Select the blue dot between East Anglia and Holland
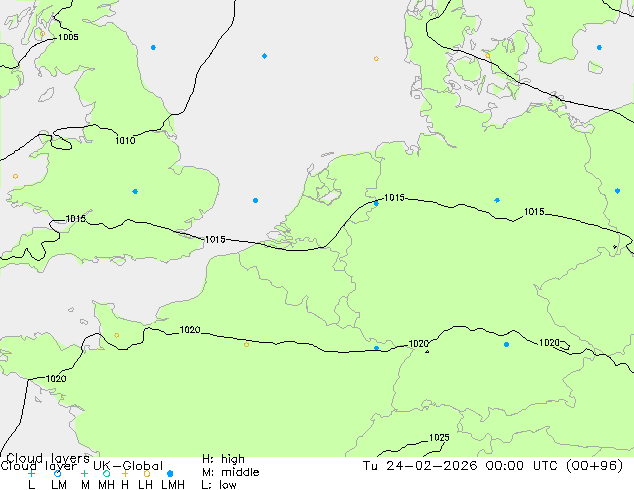 256,201
